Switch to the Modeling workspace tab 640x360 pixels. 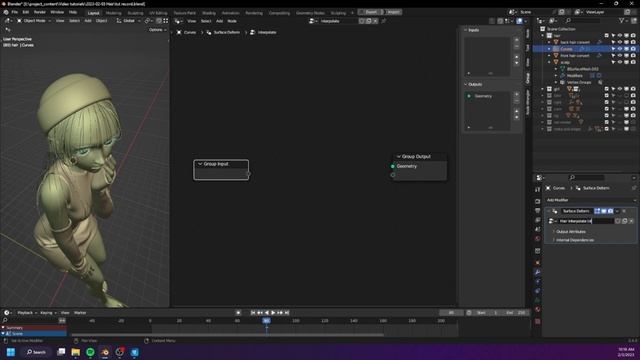tap(113, 13)
